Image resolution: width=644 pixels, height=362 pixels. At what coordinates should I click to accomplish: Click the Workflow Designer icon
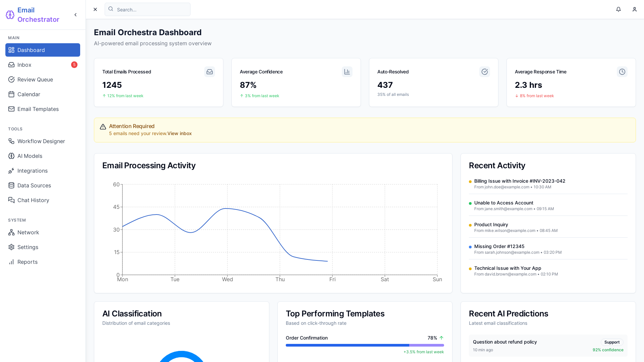pos(11,141)
